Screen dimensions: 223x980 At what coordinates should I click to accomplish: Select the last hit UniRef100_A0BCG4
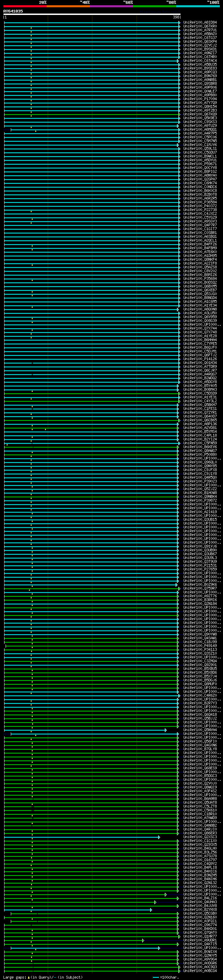pyautogui.click(x=200, y=971)
